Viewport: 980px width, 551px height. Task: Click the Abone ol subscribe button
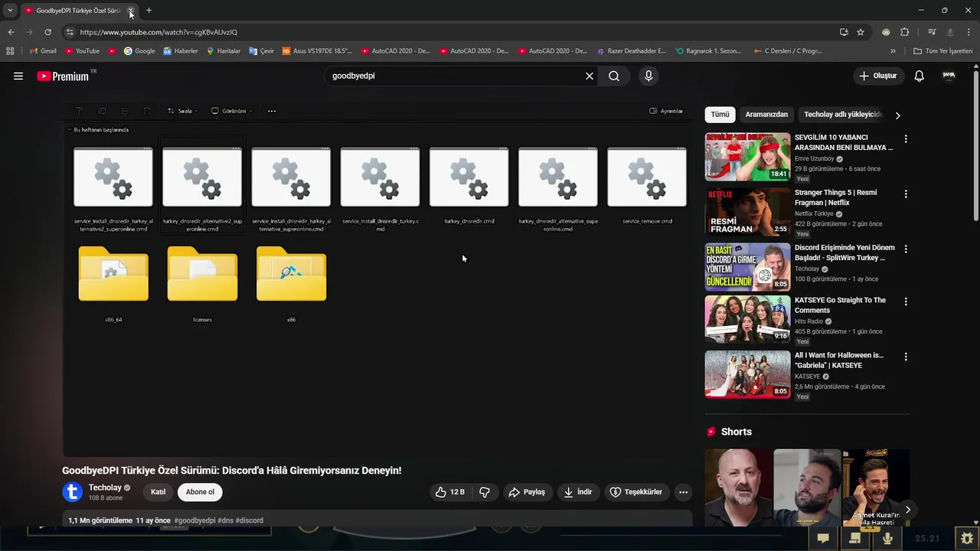point(200,492)
